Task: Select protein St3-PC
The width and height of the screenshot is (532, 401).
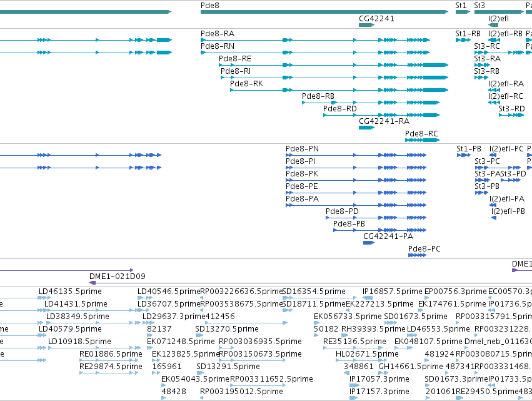Action: (487, 161)
